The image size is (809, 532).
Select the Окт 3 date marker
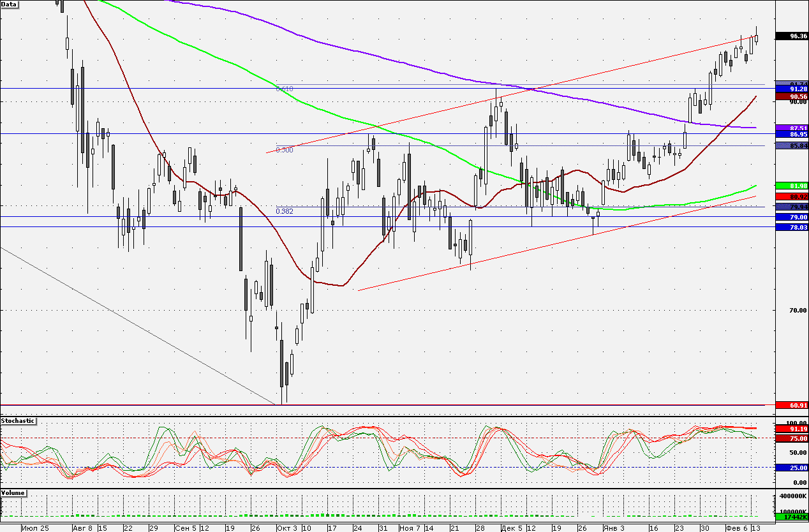tap(286, 528)
